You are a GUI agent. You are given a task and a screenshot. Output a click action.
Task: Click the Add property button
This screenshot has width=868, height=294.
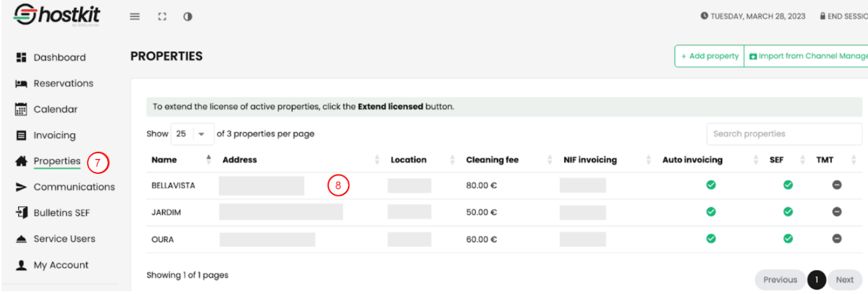[x=709, y=56]
